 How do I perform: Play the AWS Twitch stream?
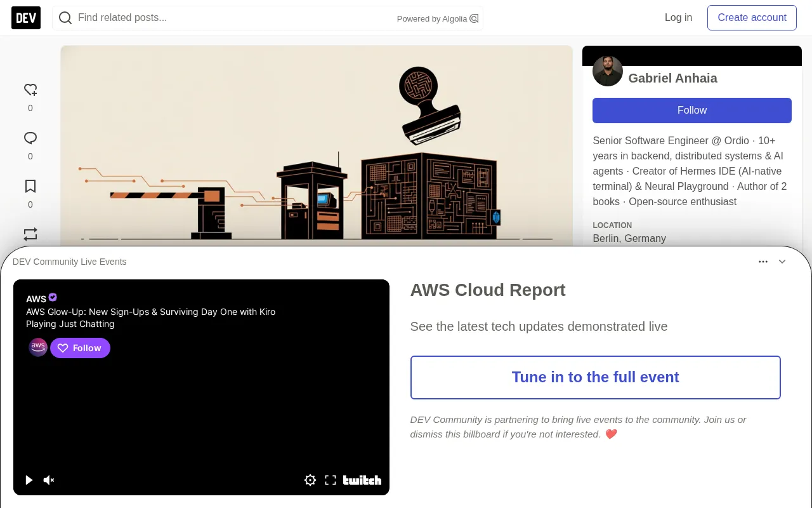[x=29, y=480]
